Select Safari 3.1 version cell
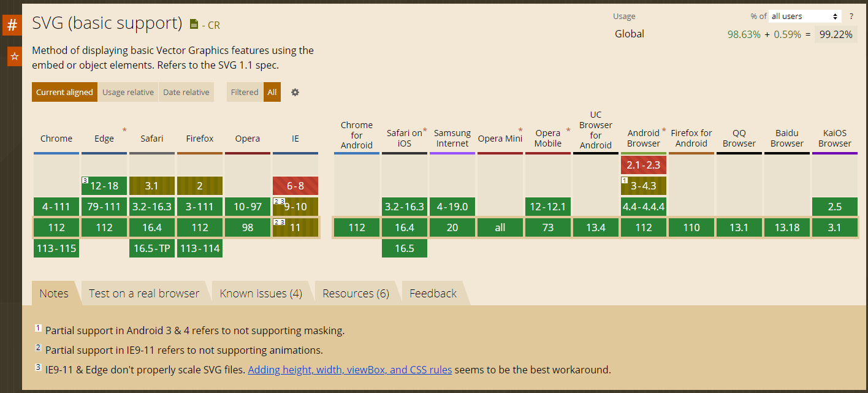The height and width of the screenshot is (393, 868). click(x=152, y=186)
